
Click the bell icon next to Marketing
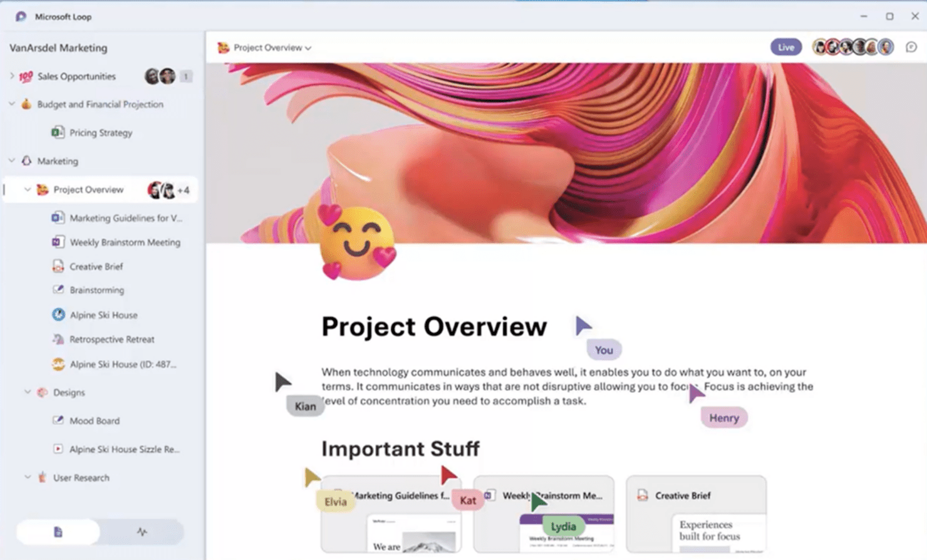coord(26,161)
